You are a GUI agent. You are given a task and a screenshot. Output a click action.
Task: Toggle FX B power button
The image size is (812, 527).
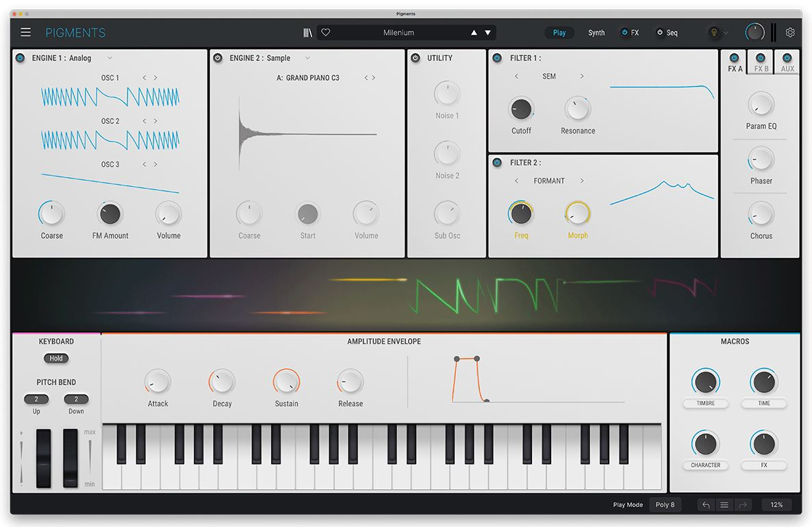pos(760,57)
